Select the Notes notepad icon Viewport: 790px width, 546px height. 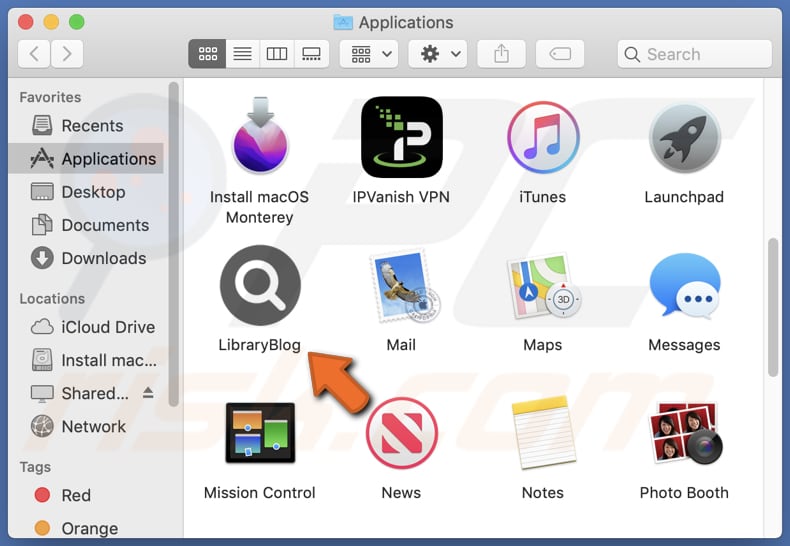[543, 433]
